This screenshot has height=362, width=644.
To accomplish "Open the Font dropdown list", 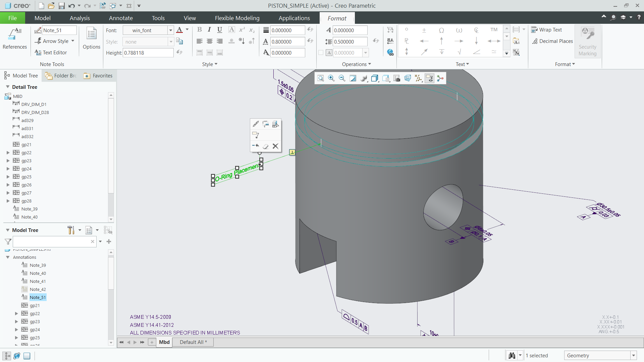I will pyautogui.click(x=170, y=30).
